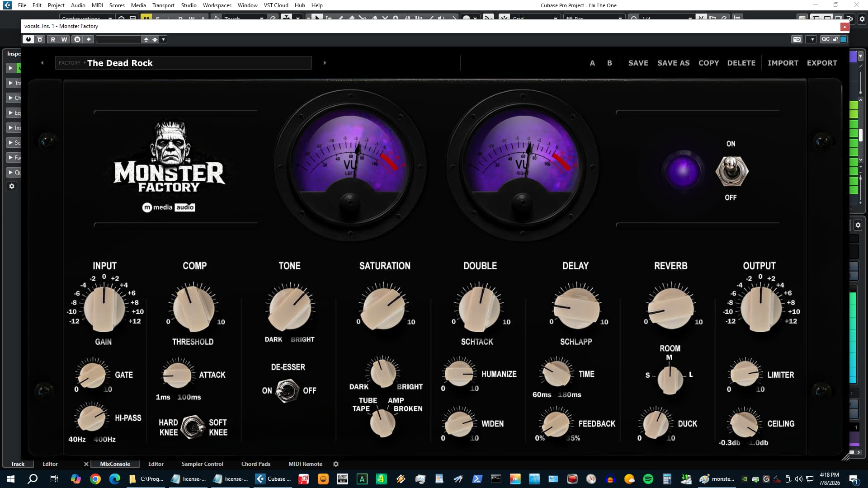The image size is (868, 488).
Task: Flip the main ON/OFF power toggle switch
Action: click(731, 171)
